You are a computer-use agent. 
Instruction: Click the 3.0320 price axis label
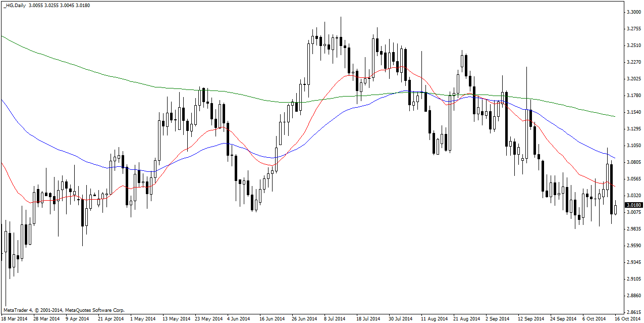[633, 196]
